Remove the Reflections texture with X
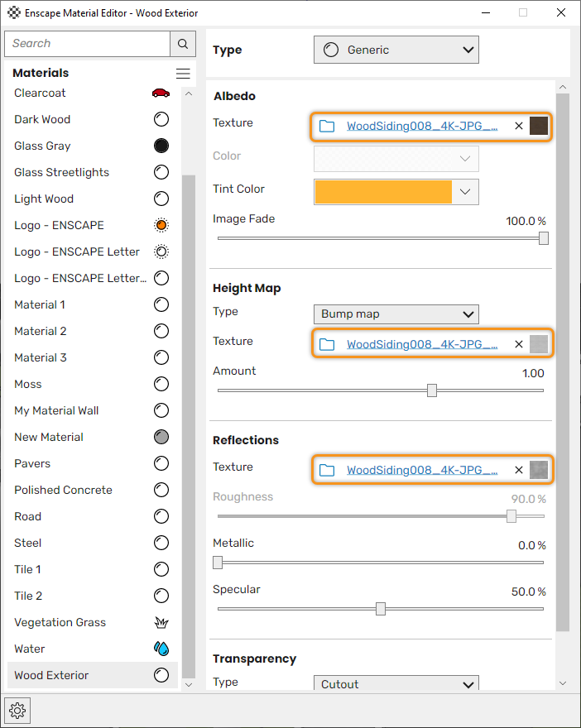Viewport: 581px width, 728px height. (x=519, y=470)
